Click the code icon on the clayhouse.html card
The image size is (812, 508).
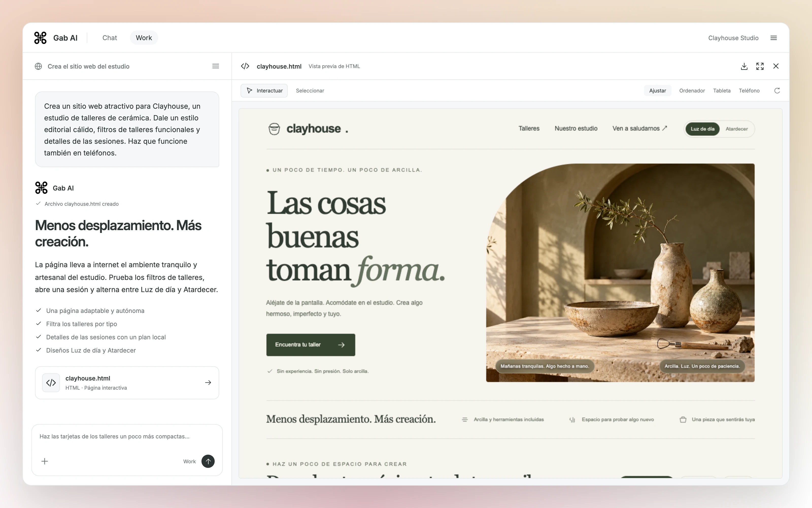coord(51,383)
